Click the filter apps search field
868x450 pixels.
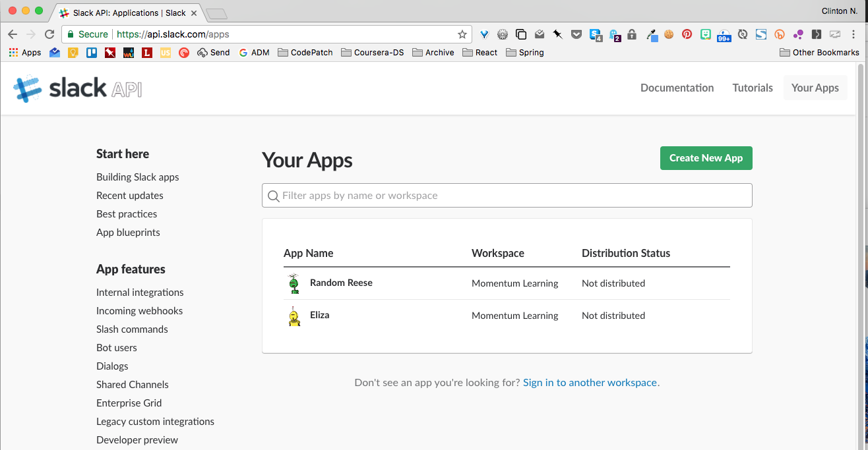[x=507, y=195]
